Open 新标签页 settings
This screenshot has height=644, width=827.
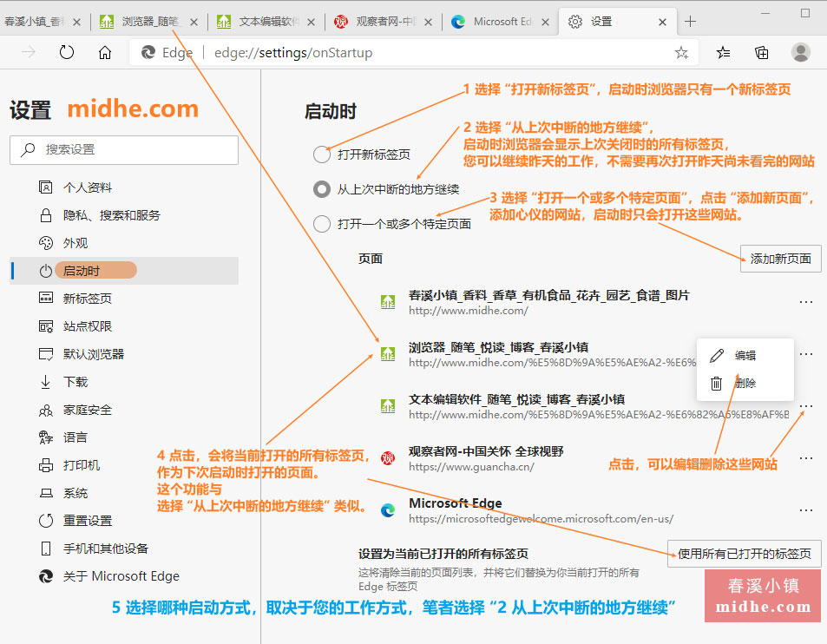(x=124, y=299)
